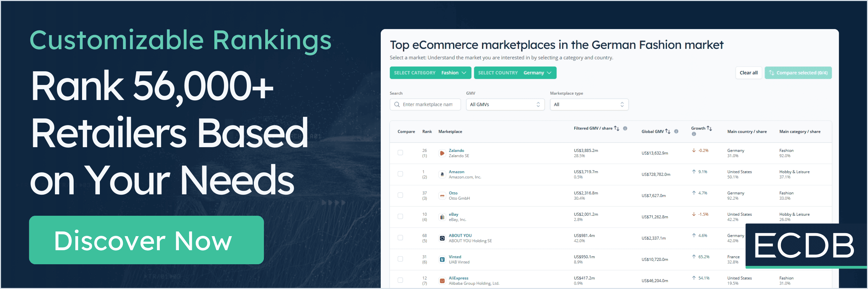Click Vinted's up-arrow growth icon
This screenshot has height=289, width=868.
tap(694, 256)
